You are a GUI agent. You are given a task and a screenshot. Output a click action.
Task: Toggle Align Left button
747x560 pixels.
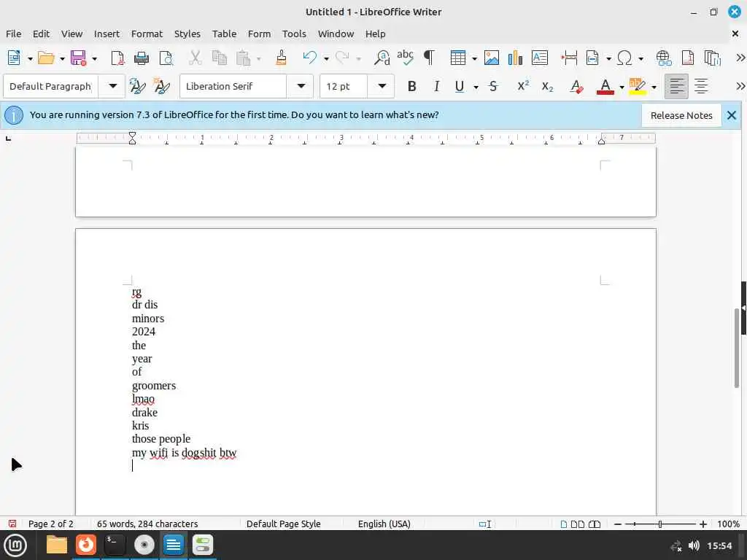(676, 87)
